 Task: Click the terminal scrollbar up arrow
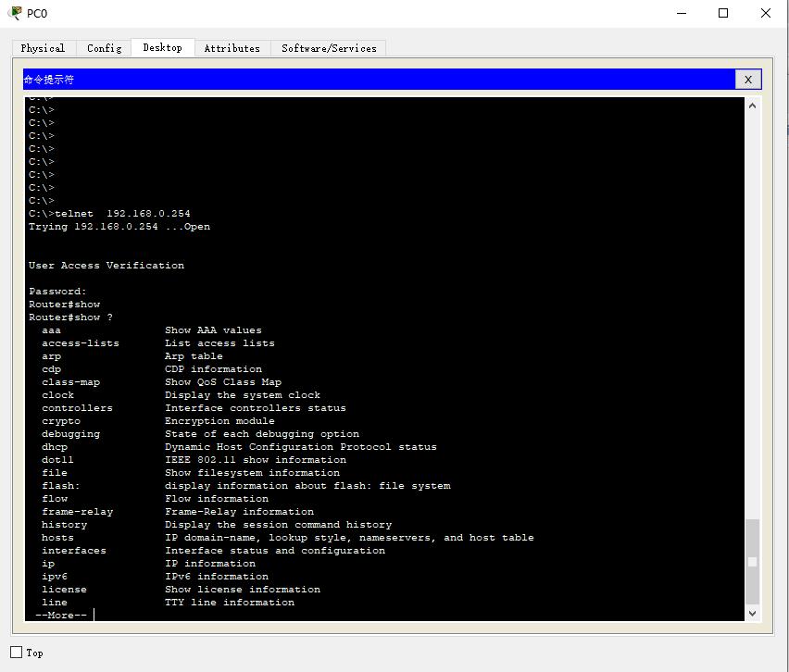(x=752, y=106)
